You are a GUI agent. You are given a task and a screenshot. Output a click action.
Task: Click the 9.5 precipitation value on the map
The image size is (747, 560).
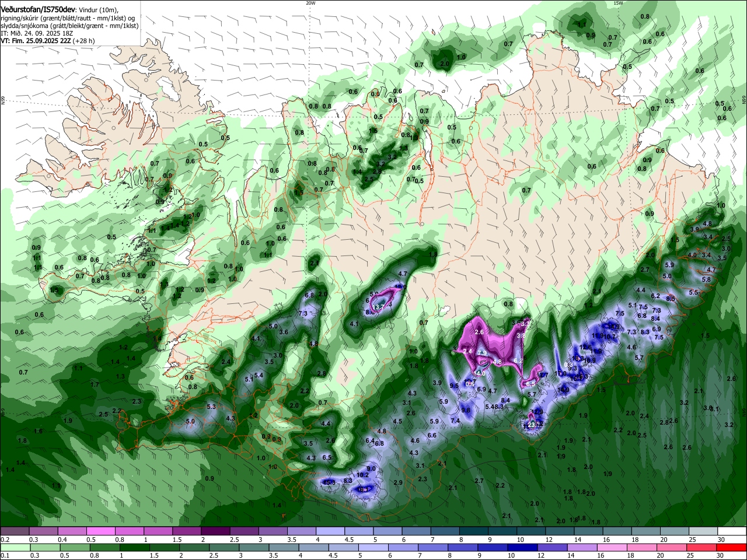tap(454, 386)
